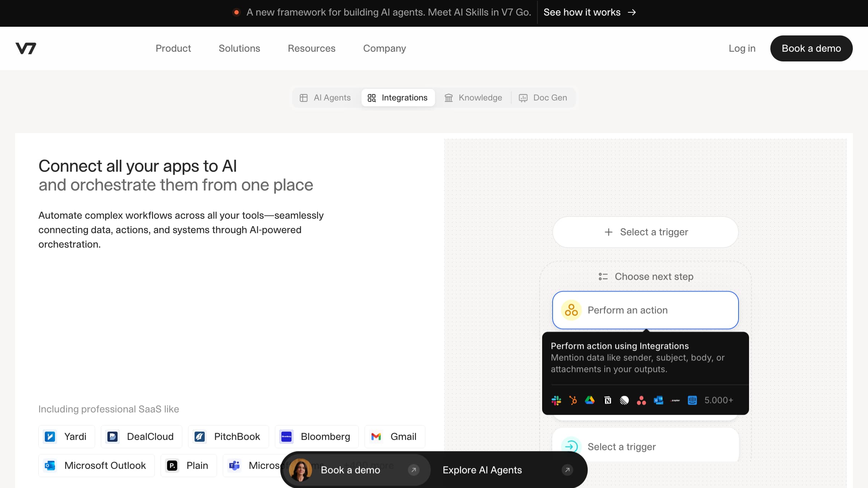The height and width of the screenshot is (488, 868).
Task: Click See how it works banner link
Action: [x=589, y=12]
